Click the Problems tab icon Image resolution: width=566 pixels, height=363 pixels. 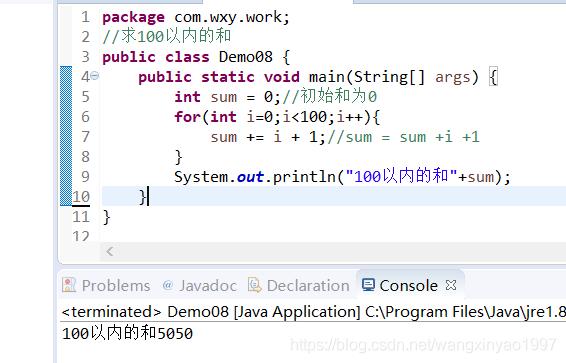click(69, 285)
